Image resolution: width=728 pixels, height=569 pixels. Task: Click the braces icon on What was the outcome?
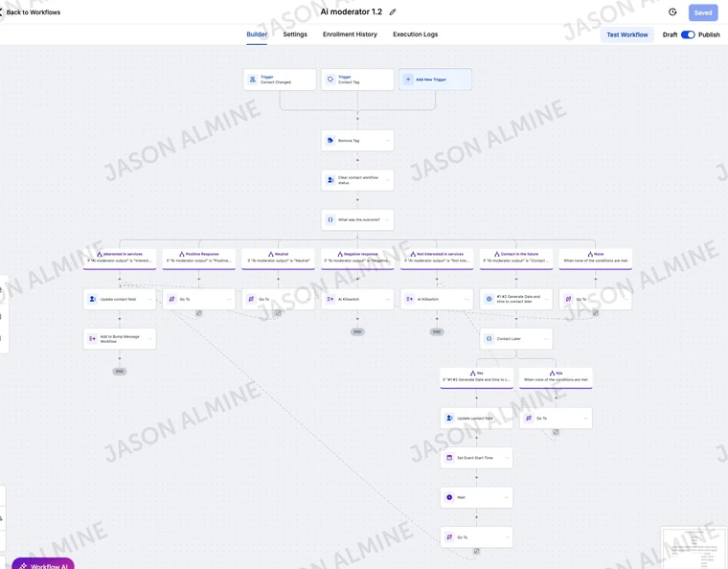330,219
